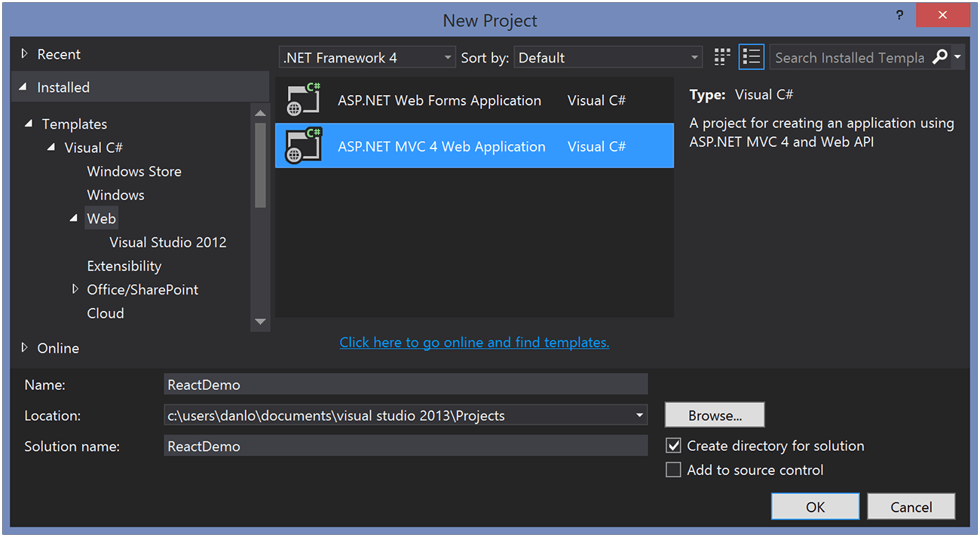Enable Add to source control
Screen dimensions: 980x537
pyautogui.click(x=674, y=470)
